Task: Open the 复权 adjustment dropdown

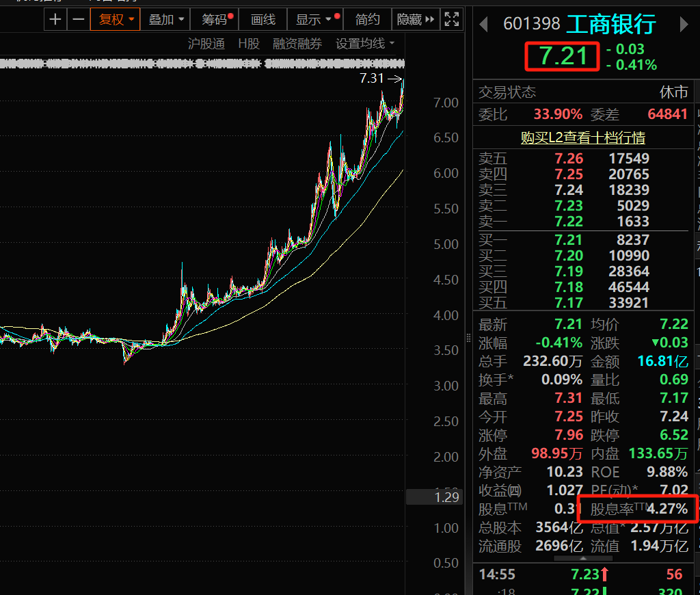Action: pos(116,19)
